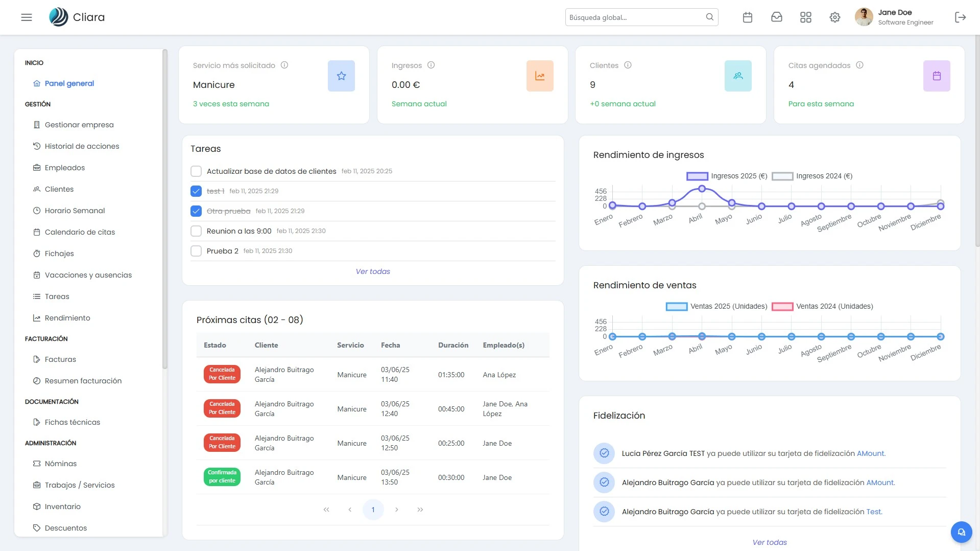Open settings gear icon in header
This screenshot has width=980, height=551.
click(834, 17)
